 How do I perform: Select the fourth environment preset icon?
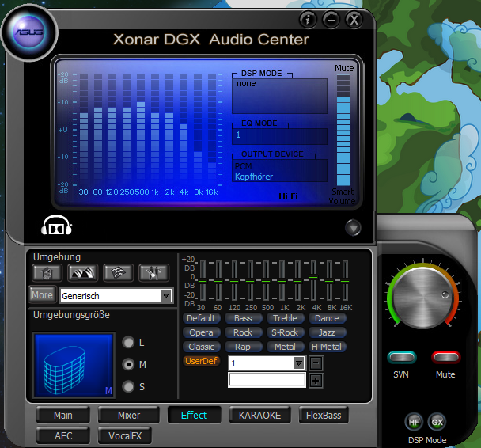(x=153, y=272)
